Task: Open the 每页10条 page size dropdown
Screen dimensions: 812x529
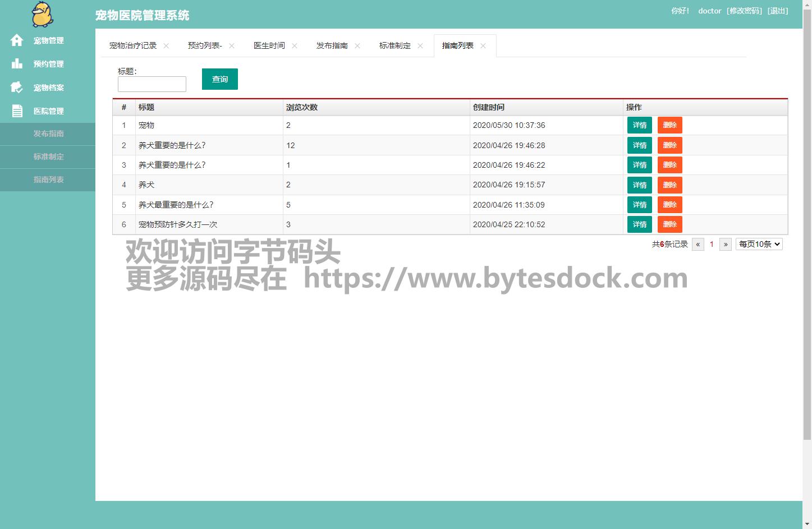Action: [759, 244]
